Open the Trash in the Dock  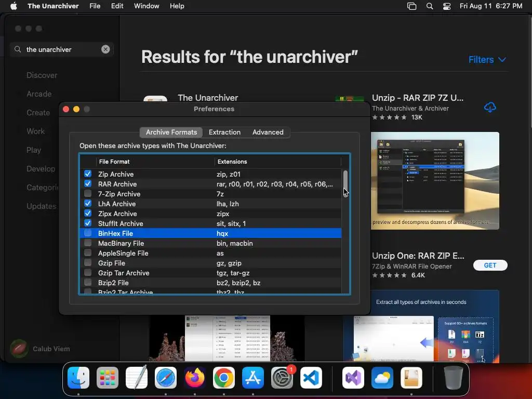tap(453, 378)
